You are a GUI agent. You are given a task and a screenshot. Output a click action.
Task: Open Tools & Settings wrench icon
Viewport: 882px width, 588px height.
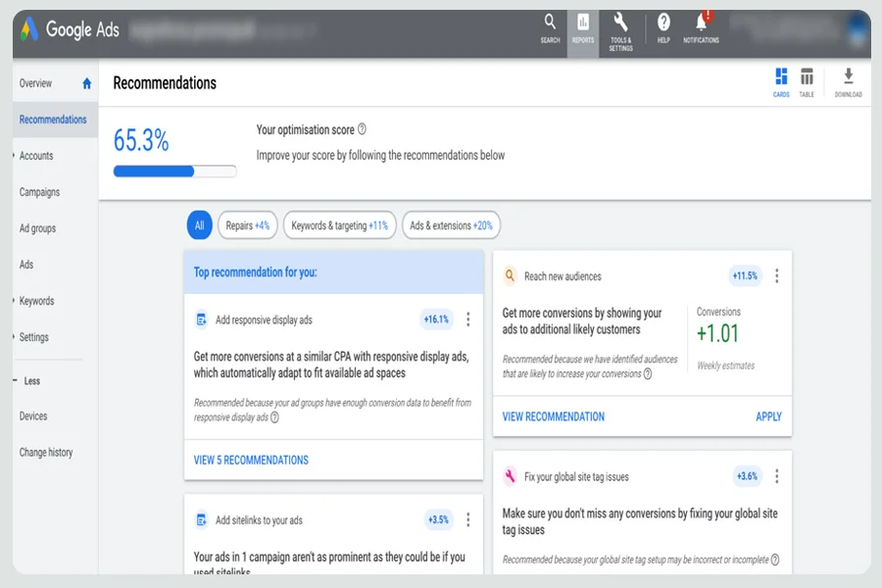point(621,32)
